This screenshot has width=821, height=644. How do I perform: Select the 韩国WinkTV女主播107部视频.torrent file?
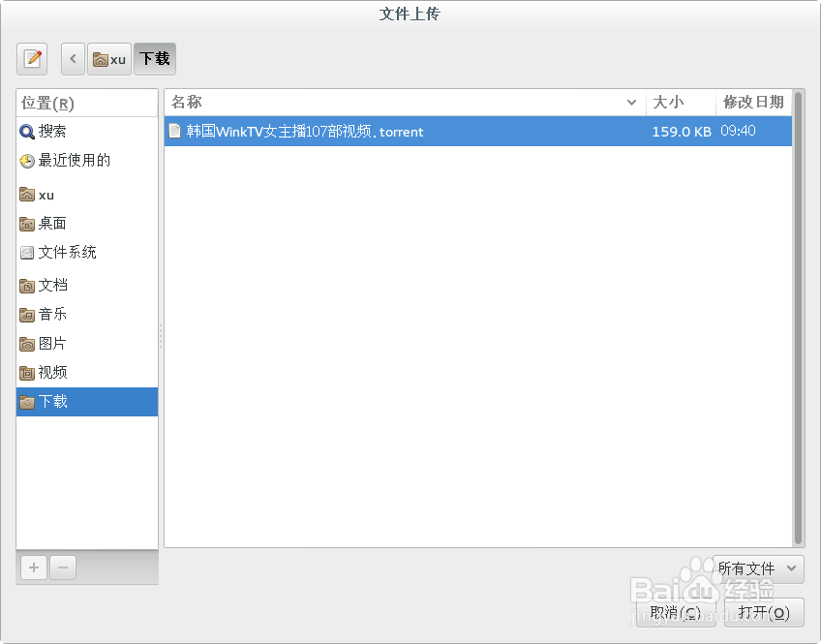coord(477,131)
